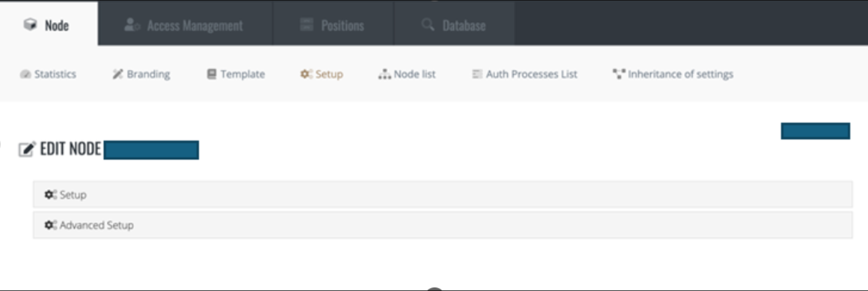The height and width of the screenshot is (291, 868).
Task: Open Branding settings
Action: (x=141, y=75)
